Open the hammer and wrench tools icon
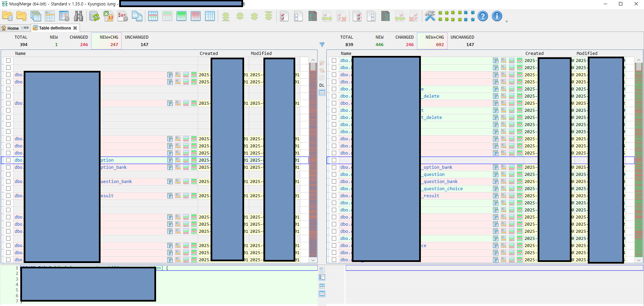Screen dimensions: 644x306 tap(430, 16)
